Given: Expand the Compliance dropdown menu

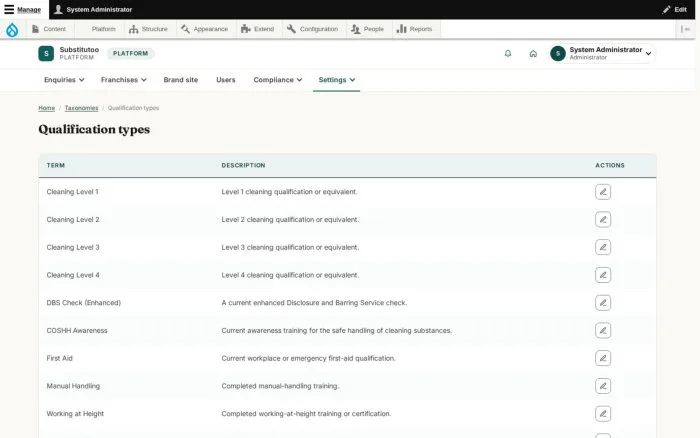Looking at the screenshot, I should (x=278, y=80).
